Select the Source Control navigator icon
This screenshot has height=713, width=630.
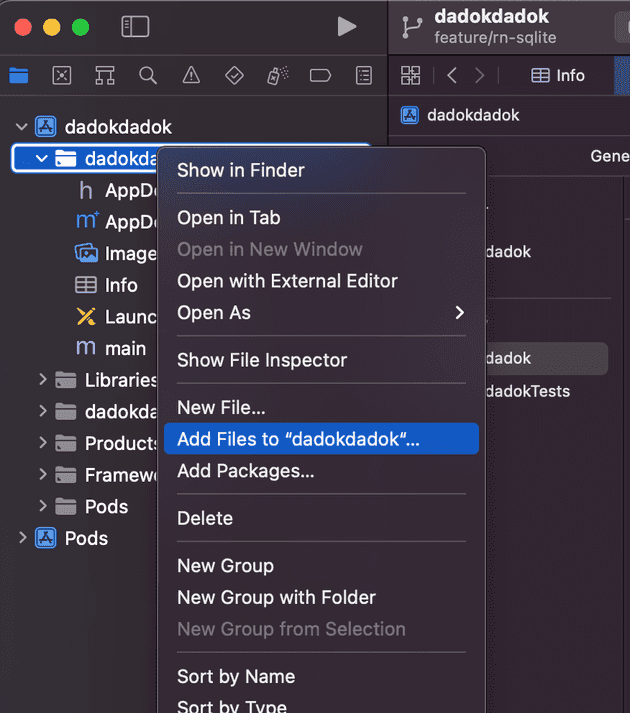click(61, 76)
